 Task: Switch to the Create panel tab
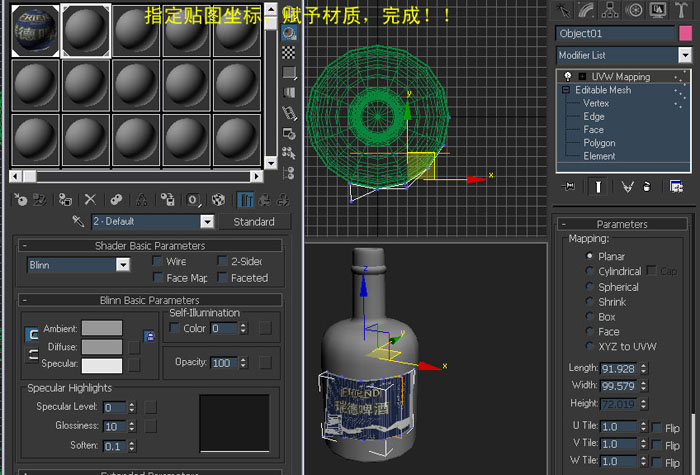[563, 10]
